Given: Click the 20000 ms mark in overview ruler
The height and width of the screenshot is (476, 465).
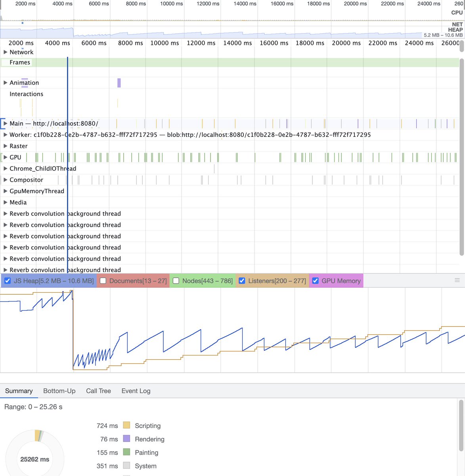Looking at the screenshot, I should click(x=355, y=4).
